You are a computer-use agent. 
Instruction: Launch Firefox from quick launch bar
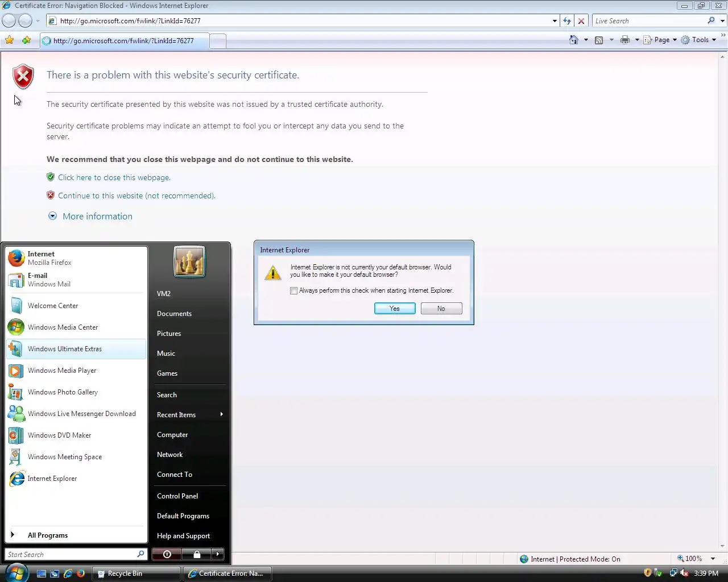click(x=81, y=573)
